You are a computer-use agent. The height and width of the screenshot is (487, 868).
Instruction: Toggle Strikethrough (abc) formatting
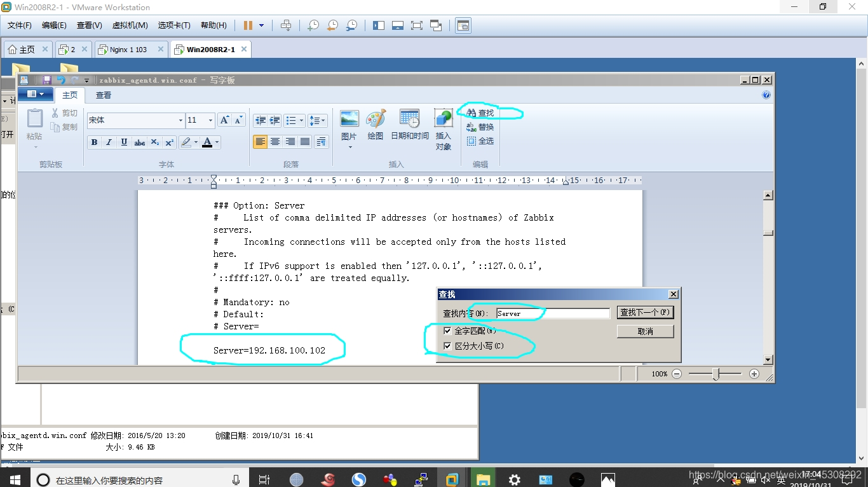pos(139,142)
